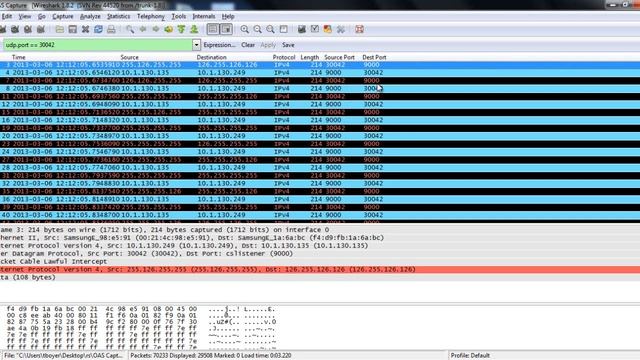
Task: Sort by the Protocol column header
Action: (284, 57)
